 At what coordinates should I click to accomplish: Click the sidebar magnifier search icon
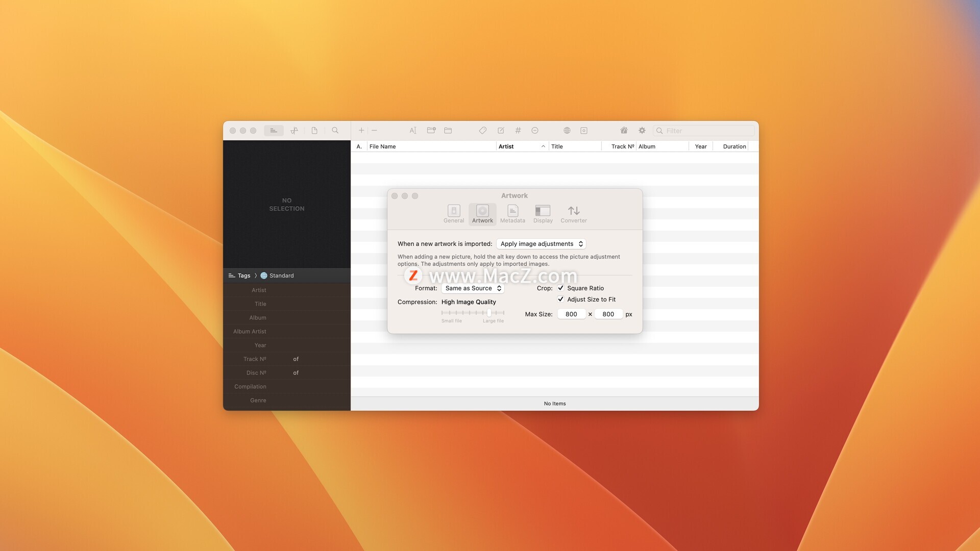click(x=335, y=131)
